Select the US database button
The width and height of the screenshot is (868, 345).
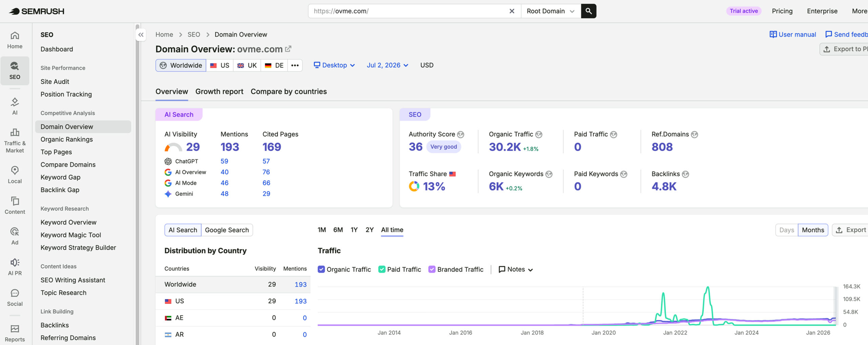point(219,65)
